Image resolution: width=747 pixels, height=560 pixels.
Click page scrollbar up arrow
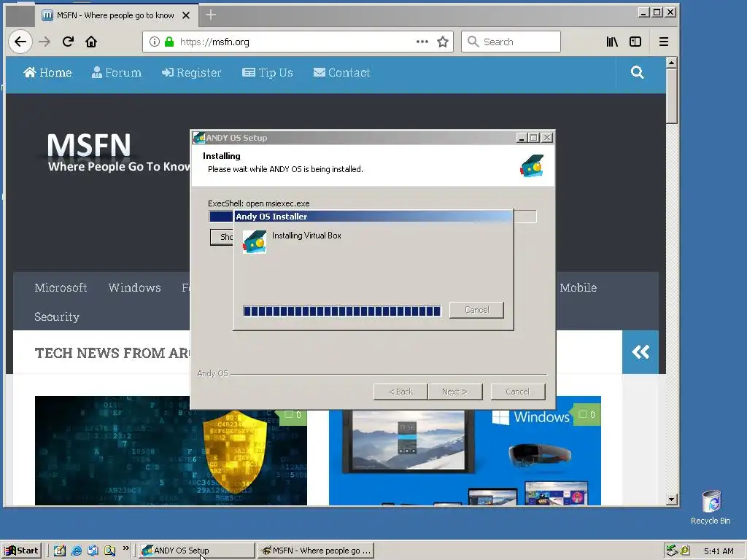pyautogui.click(x=672, y=63)
